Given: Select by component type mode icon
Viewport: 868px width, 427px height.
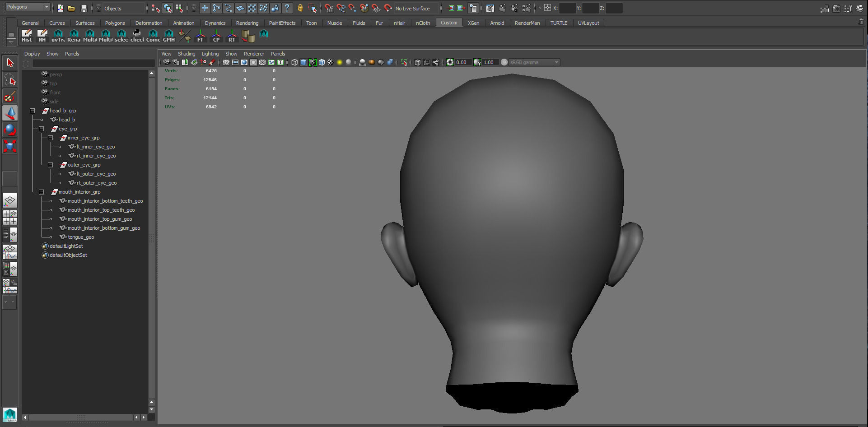Looking at the screenshot, I should point(179,8).
